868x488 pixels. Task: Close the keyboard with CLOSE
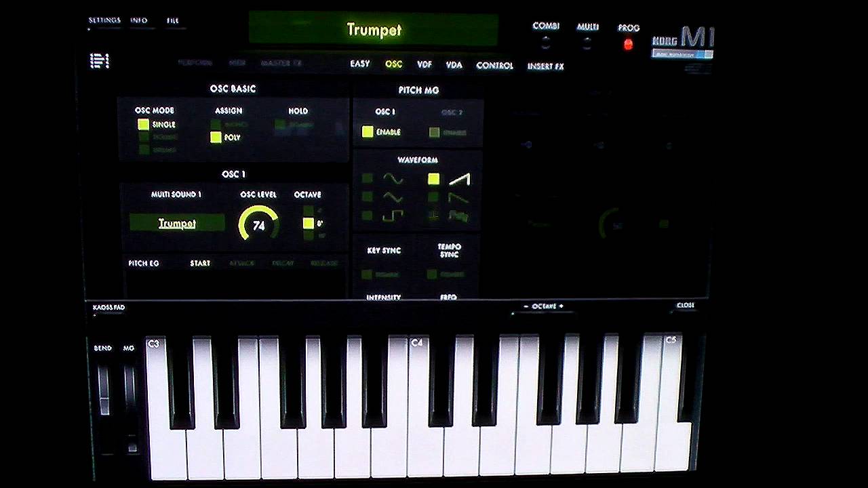[686, 306]
